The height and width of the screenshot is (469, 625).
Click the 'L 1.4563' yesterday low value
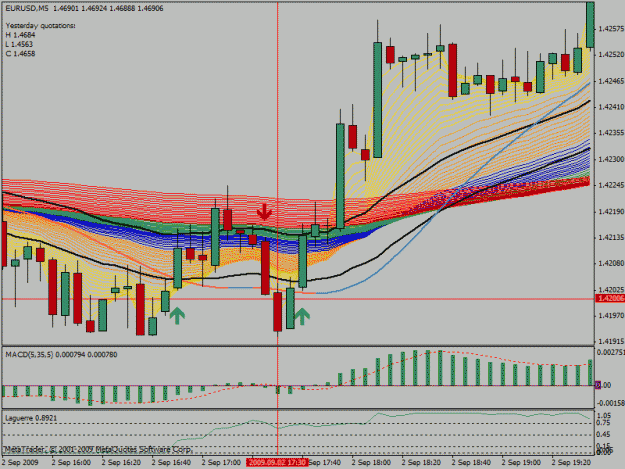19,44
